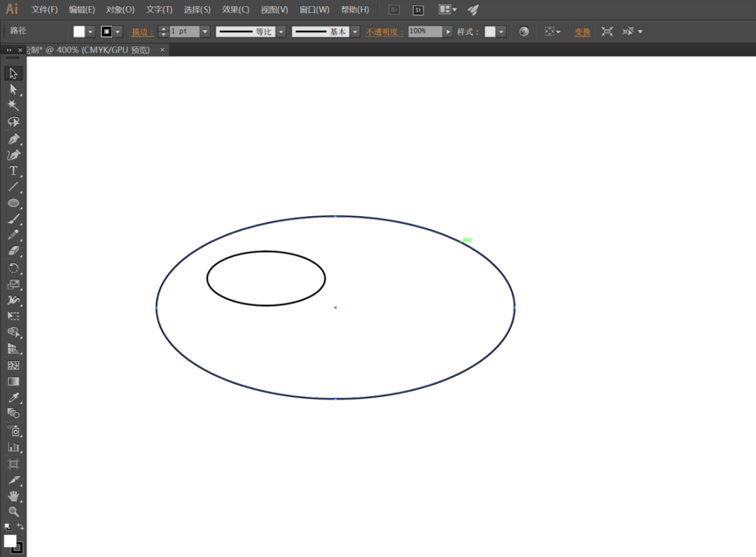Open the 描边 stroke panel link
This screenshot has width=756, height=557.
click(x=142, y=31)
